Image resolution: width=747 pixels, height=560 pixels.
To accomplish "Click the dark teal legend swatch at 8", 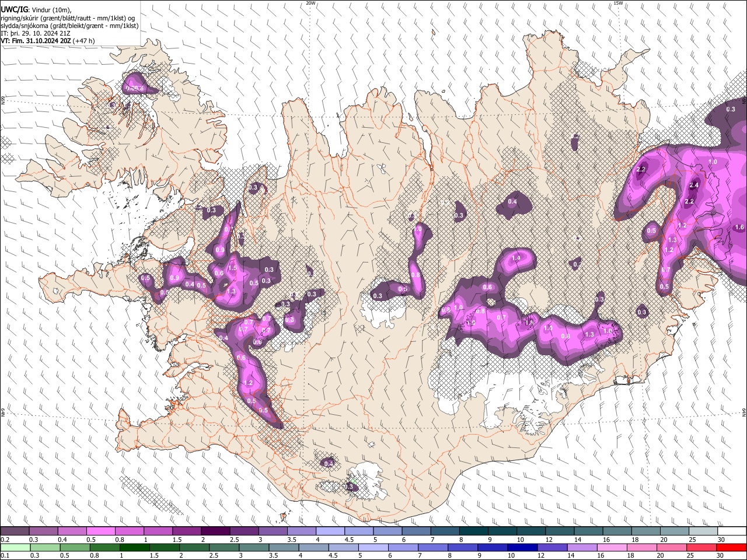I will pos(473,531).
